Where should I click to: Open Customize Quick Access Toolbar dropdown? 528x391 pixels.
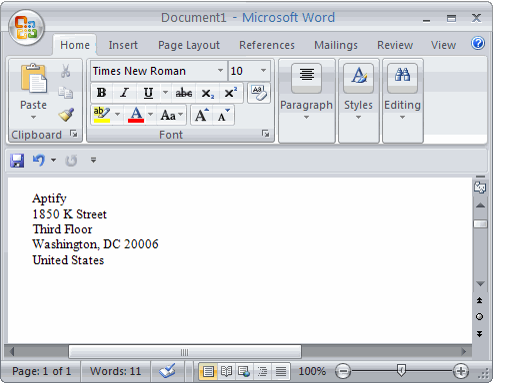pyautogui.click(x=93, y=160)
